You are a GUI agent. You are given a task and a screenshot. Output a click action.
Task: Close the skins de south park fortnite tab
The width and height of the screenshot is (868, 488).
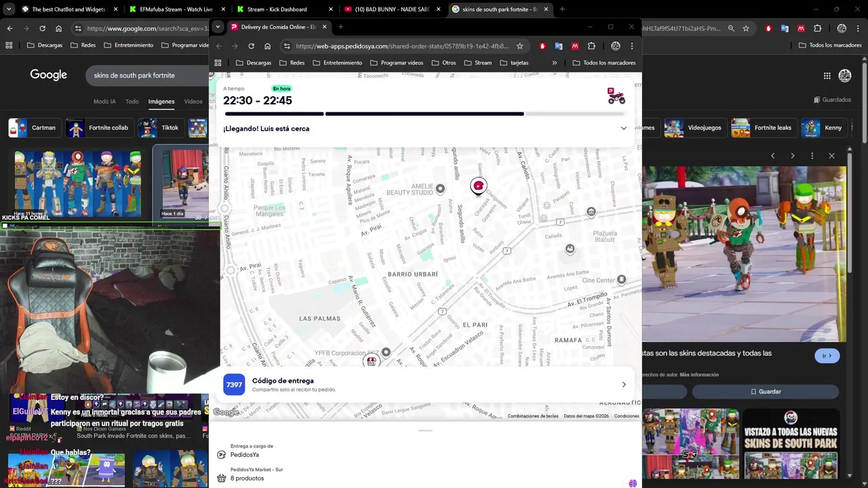[546, 9]
